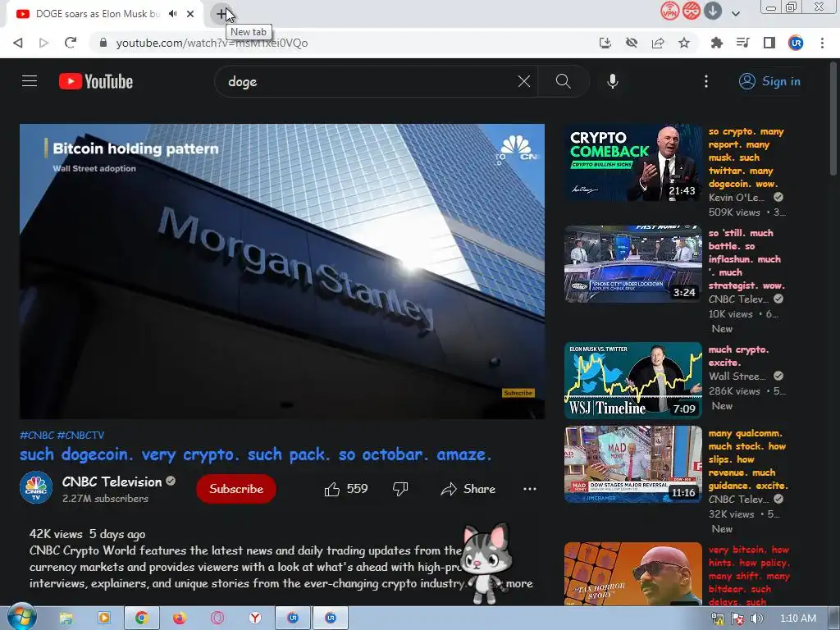Image resolution: width=840 pixels, height=630 pixels.
Task: Open the Windows Start orb
Action: [22, 618]
